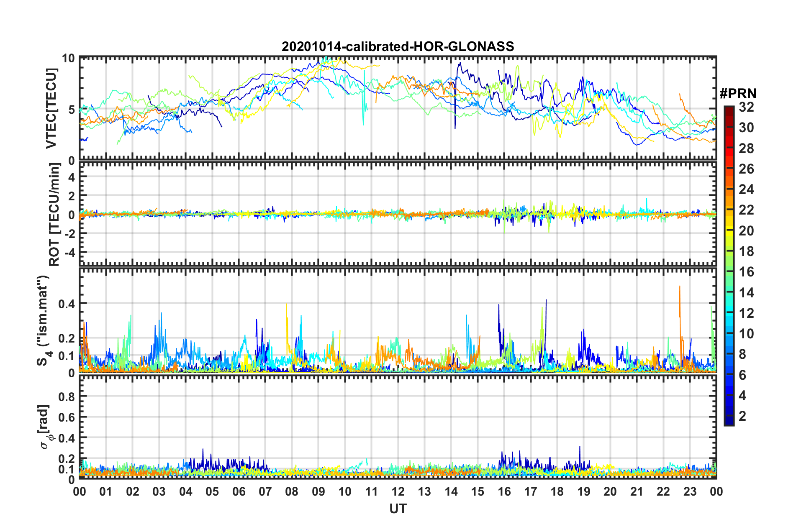This screenshot has height=532, width=796.
Task: Click UT axis tick label "15"
Action: click(478, 491)
